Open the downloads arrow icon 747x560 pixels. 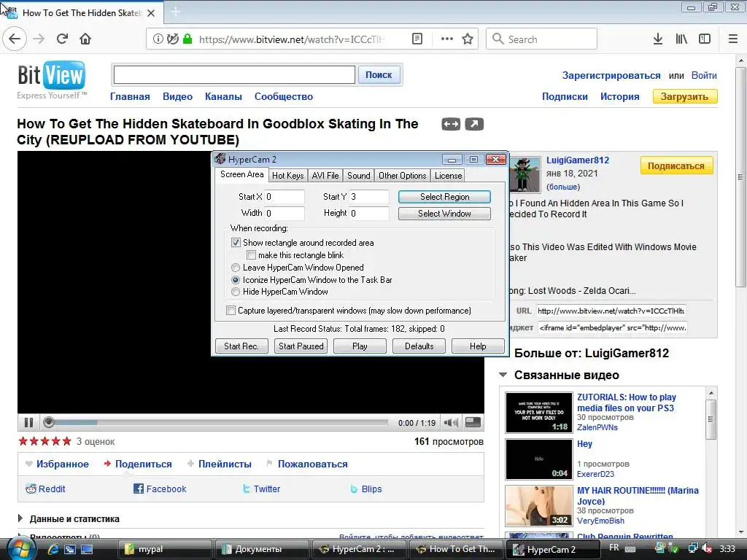tap(658, 39)
